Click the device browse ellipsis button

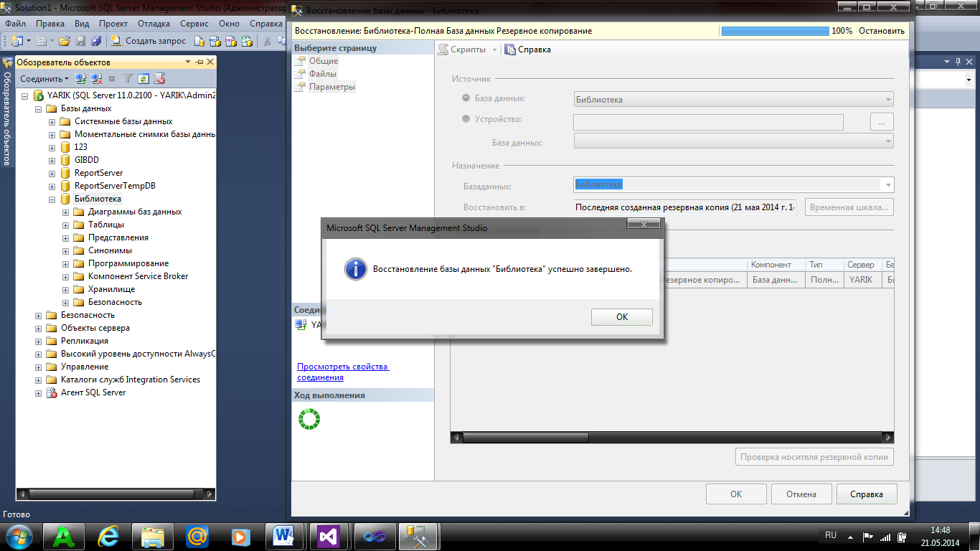point(882,122)
